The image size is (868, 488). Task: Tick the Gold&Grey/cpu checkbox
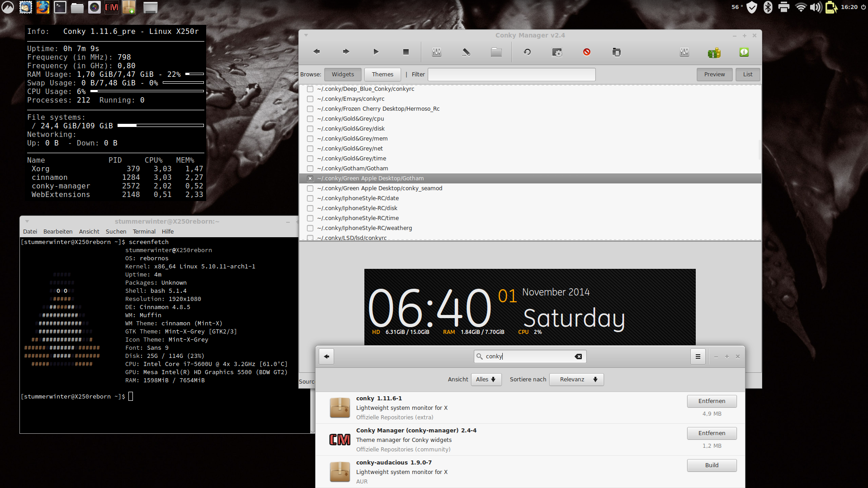coord(310,119)
